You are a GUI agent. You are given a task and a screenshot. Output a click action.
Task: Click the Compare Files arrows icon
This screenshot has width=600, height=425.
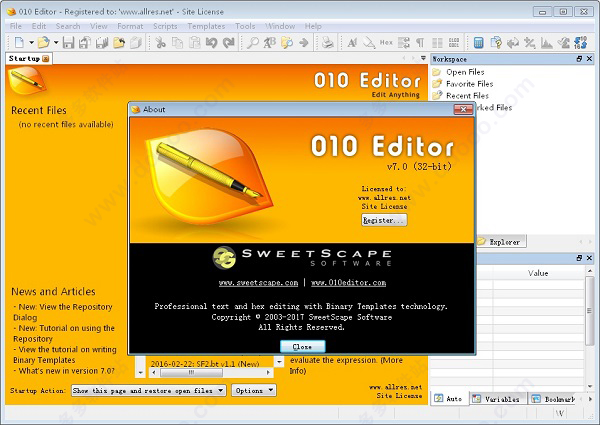pyautogui.click(x=513, y=42)
